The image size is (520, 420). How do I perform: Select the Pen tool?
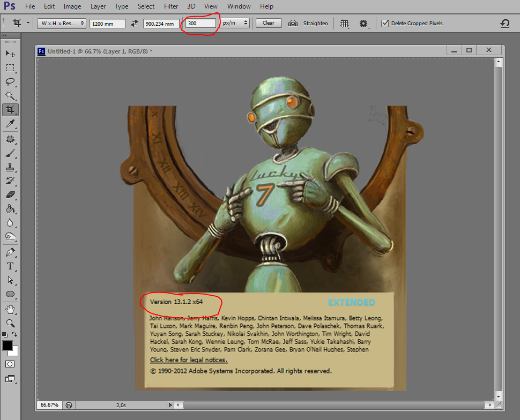[x=10, y=252]
